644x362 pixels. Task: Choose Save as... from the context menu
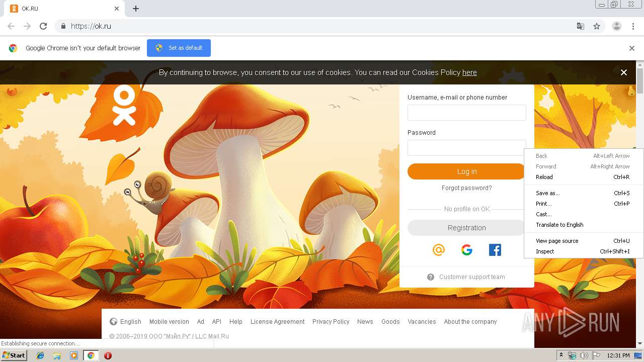[584, 193]
